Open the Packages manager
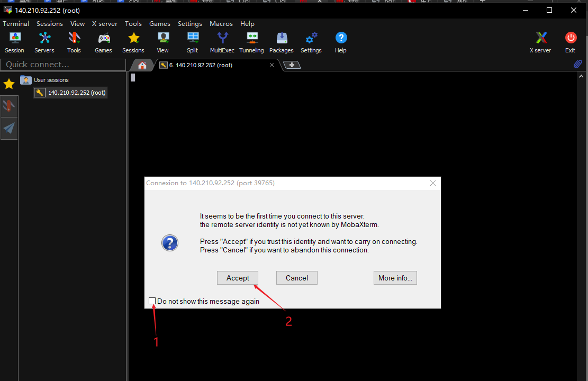 281,42
